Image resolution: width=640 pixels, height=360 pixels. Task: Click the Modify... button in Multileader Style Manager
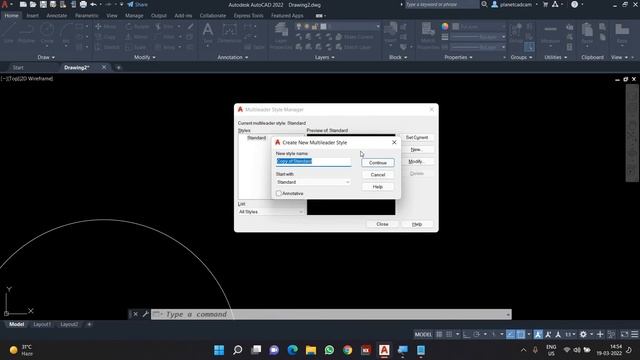(417, 162)
